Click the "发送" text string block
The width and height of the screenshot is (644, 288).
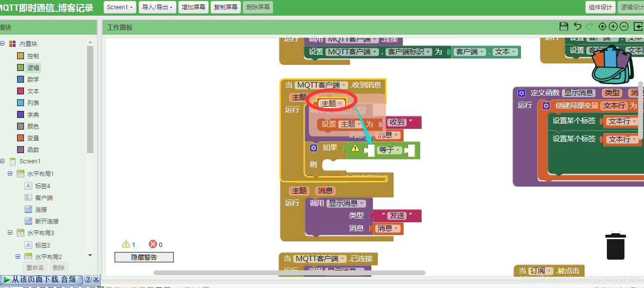point(397,216)
